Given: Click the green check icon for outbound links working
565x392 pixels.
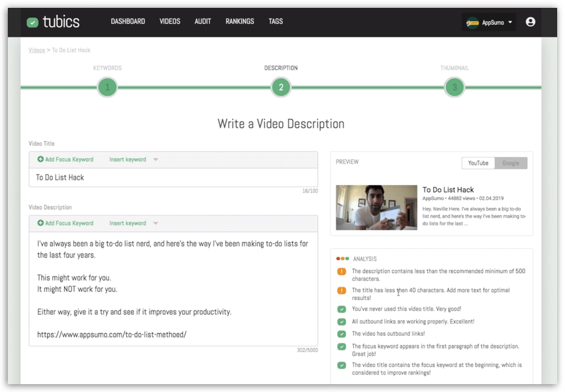Looking at the screenshot, I should [342, 321].
